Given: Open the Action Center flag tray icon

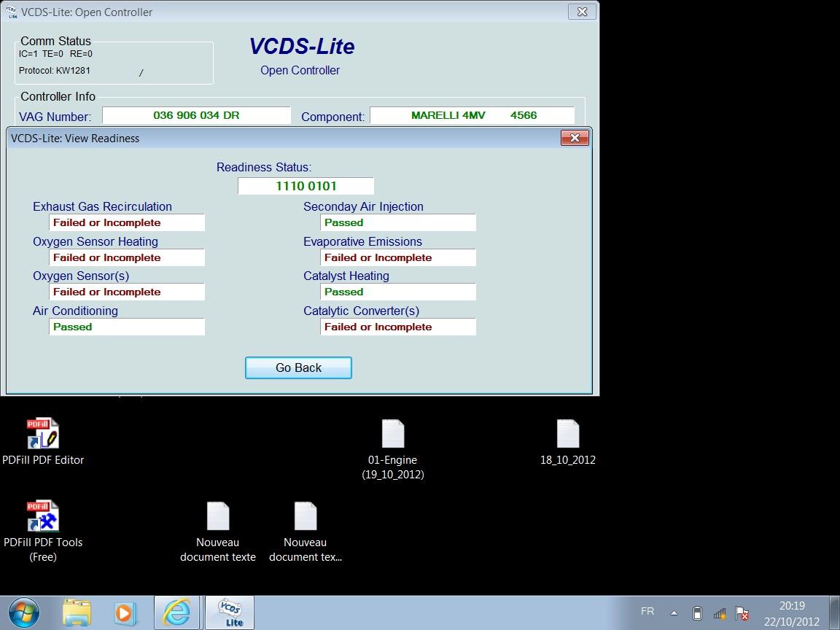Looking at the screenshot, I should point(742,612).
